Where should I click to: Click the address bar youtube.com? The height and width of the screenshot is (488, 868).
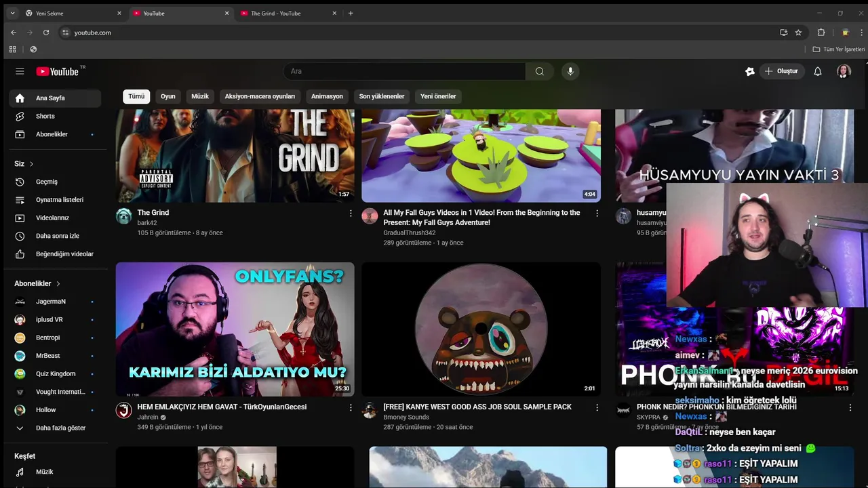tap(417, 33)
